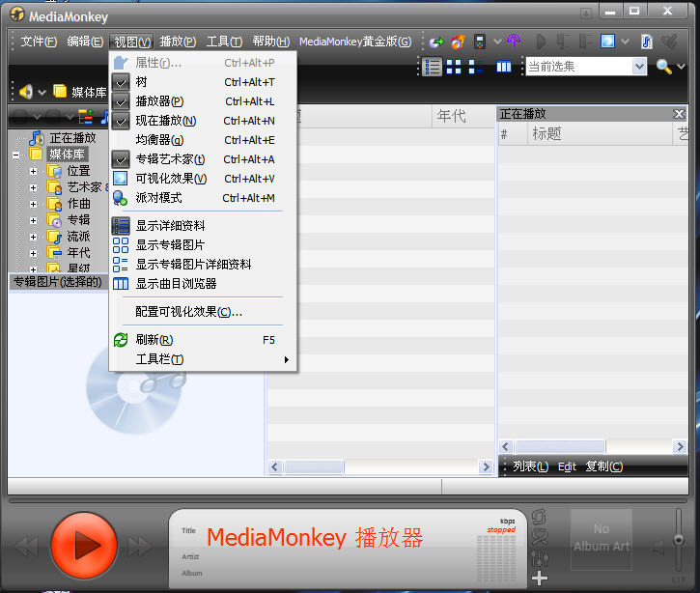Open dropdown beside visualization toolbar icon

[x=626, y=42]
